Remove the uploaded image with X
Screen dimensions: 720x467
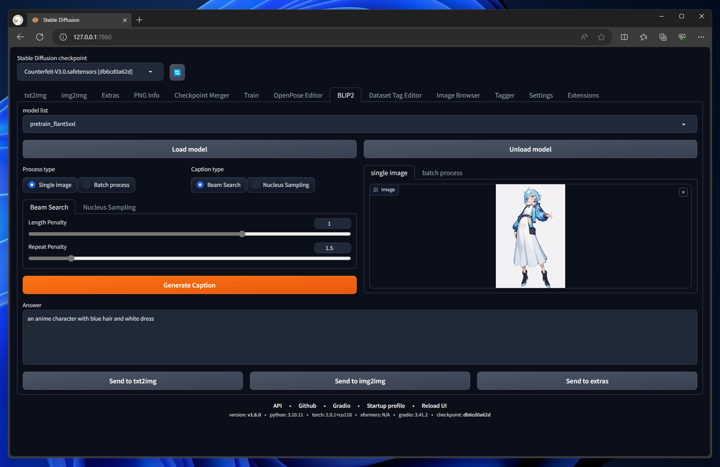(x=683, y=192)
